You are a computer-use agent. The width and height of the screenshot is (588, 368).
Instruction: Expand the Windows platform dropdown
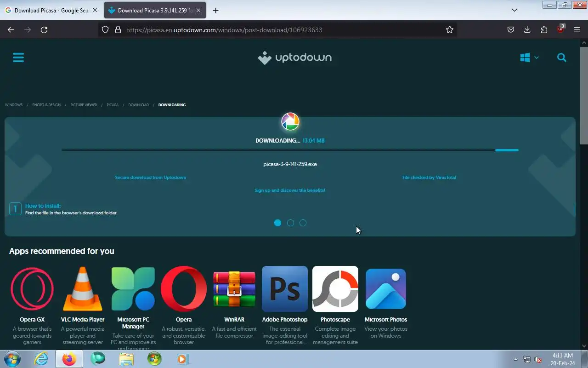coord(529,57)
